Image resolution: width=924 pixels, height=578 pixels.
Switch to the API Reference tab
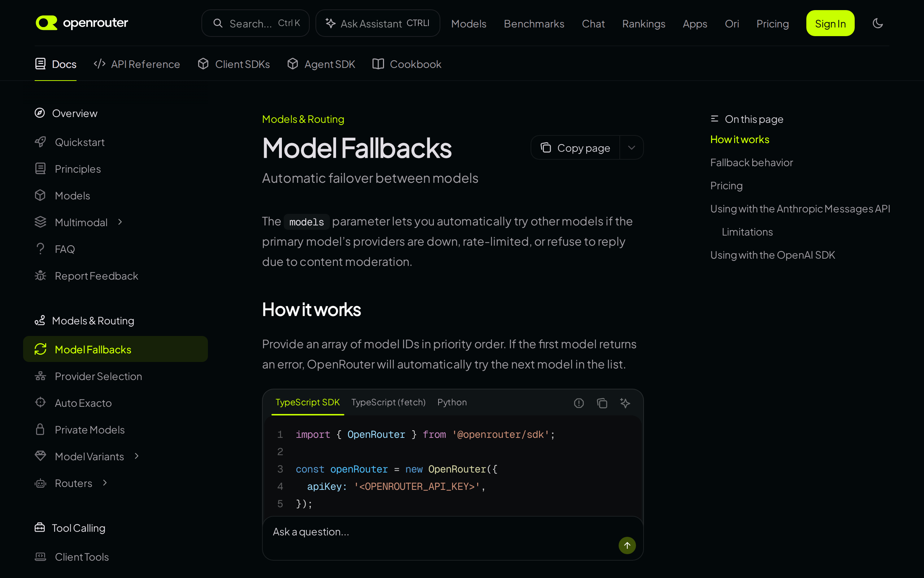click(x=137, y=64)
